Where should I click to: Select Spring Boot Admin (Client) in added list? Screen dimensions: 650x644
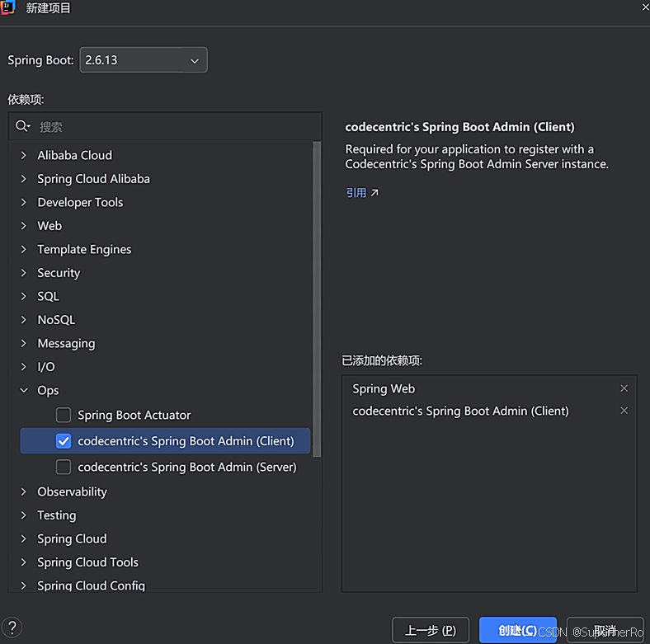460,411
